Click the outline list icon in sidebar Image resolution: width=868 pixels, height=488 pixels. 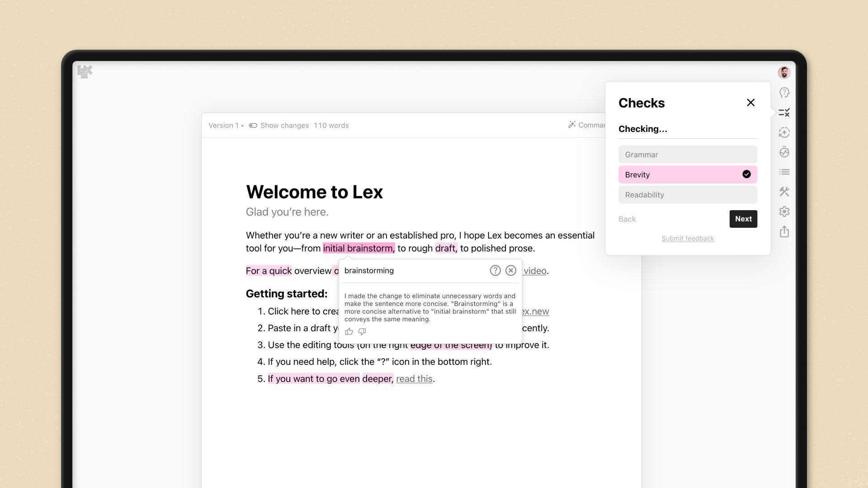coord(784,172)
